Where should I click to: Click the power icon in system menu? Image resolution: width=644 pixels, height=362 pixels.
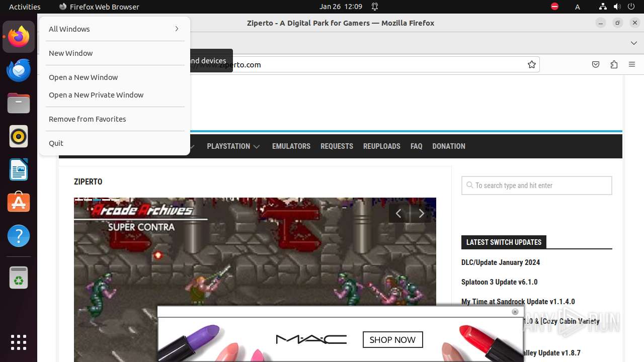631,7
